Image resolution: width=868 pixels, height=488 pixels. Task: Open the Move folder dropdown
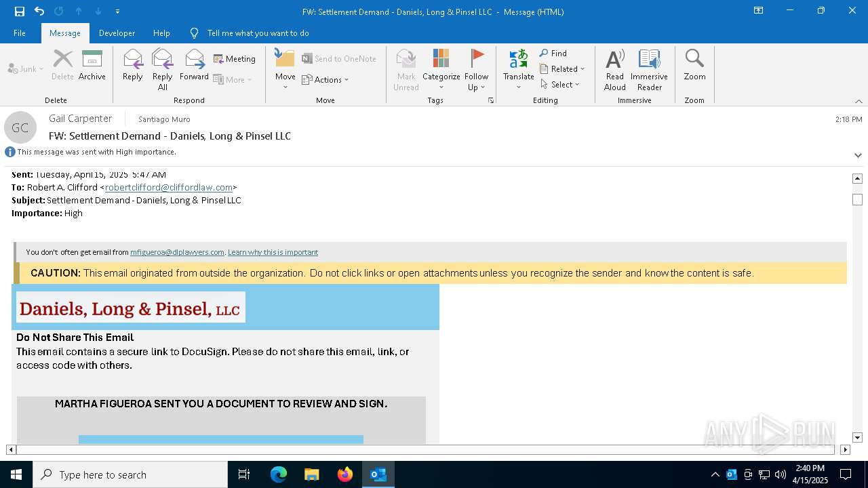[285, 69]
